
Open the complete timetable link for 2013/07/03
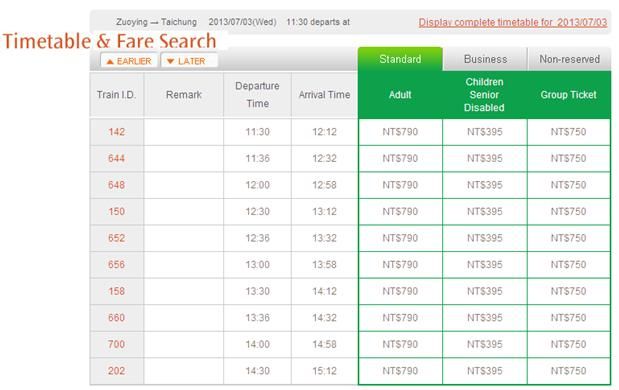[512, 22]
